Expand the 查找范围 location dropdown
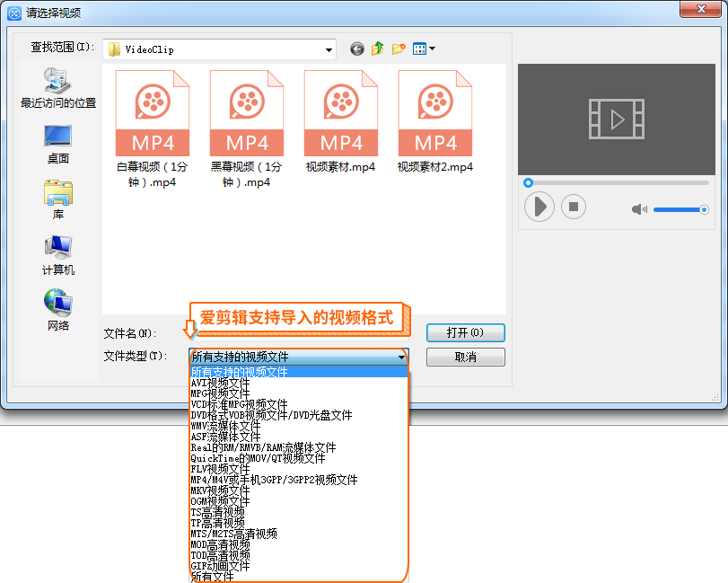The width and height of the screenshot is (728, 583). coord(329,49)
